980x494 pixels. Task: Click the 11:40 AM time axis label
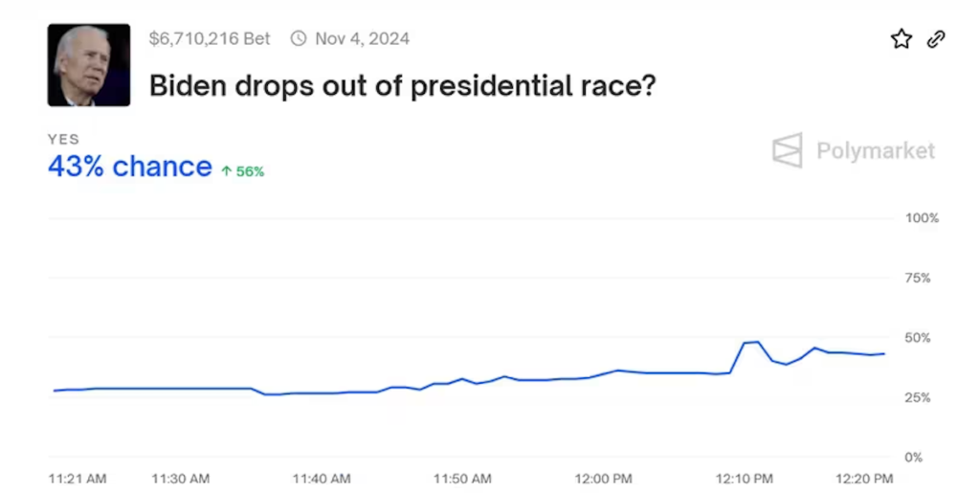click(322, 478)
